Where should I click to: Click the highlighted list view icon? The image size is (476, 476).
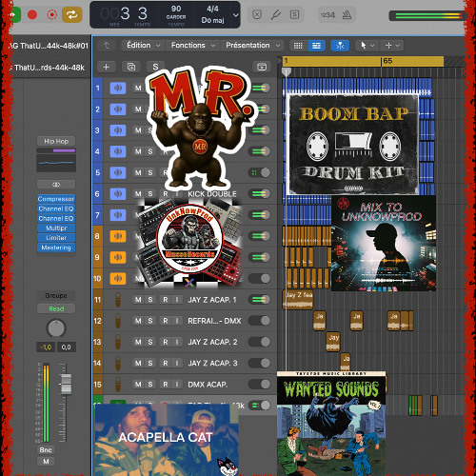pyautogui.click(x=316, y=46)
